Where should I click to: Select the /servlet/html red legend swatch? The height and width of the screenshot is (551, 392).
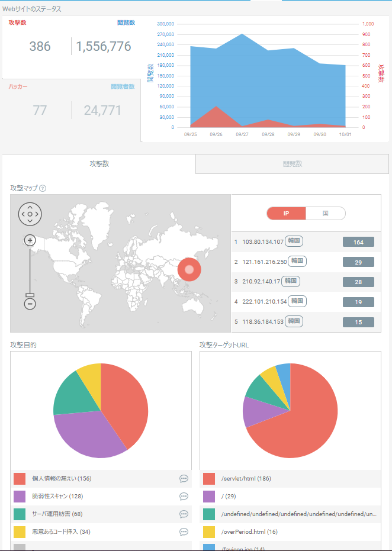click(209, 479)
